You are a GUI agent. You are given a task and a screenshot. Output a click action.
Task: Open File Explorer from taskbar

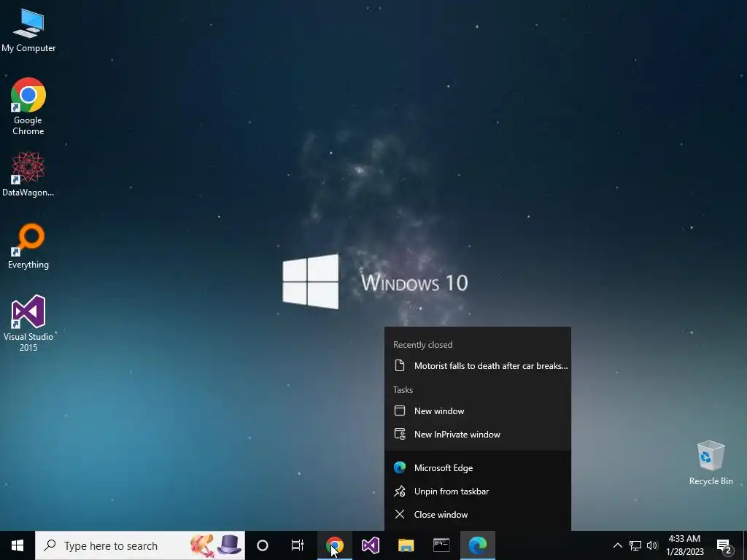click(406, 545)
